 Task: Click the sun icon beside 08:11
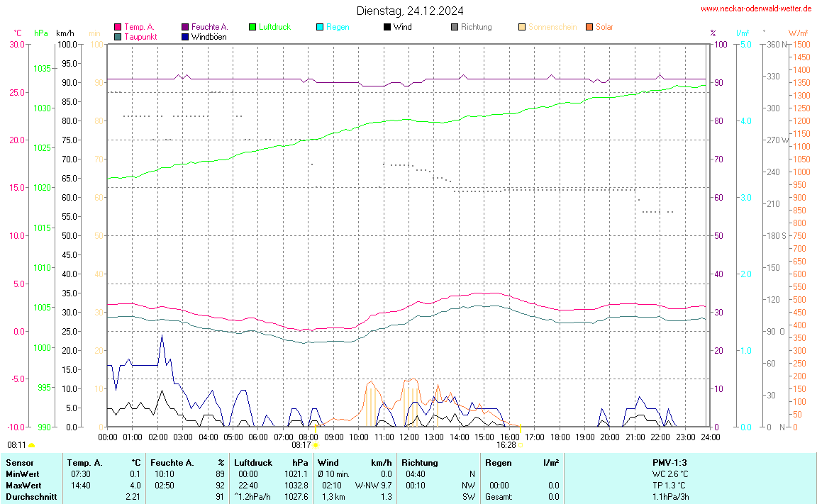[x=31, y=445]
